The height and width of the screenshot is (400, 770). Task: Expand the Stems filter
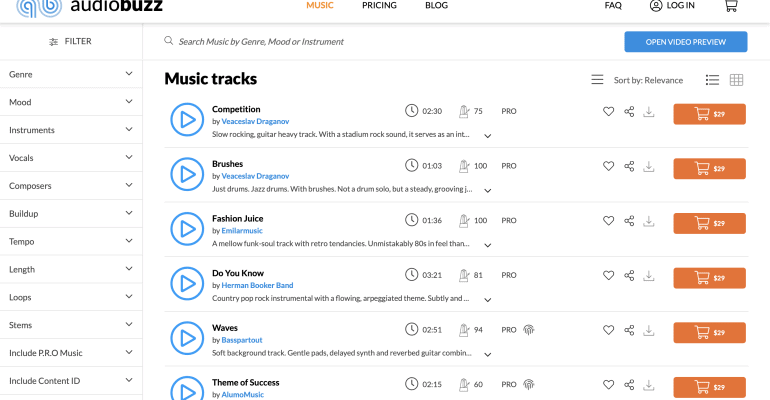(x=71, y=325)
